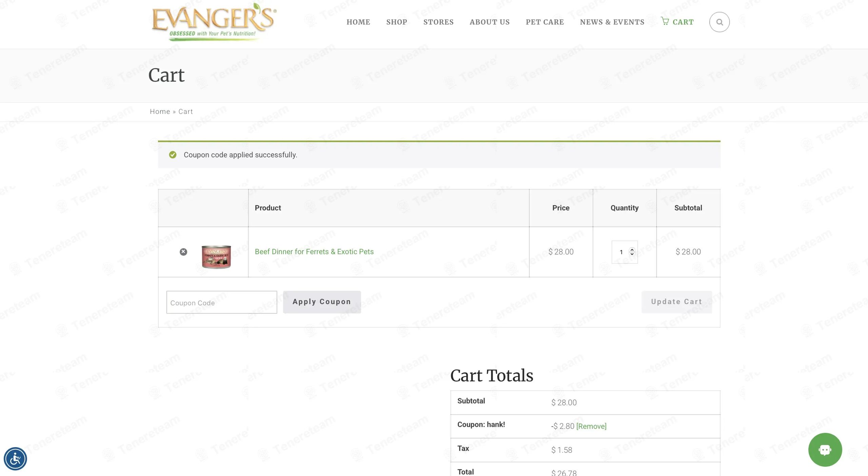Click the Cart page title
This screenshot has width=868, height=476.
pos(166,75)
